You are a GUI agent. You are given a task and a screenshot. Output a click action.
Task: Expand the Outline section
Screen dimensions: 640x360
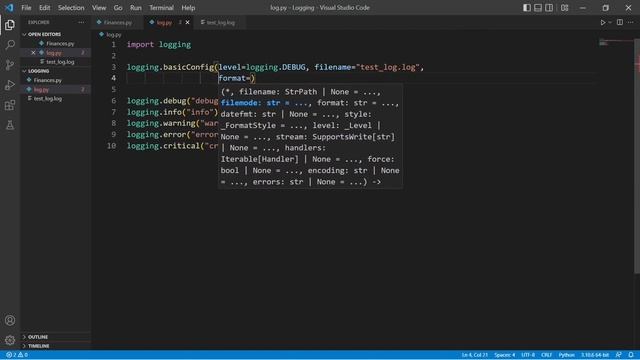click(56, 337)
